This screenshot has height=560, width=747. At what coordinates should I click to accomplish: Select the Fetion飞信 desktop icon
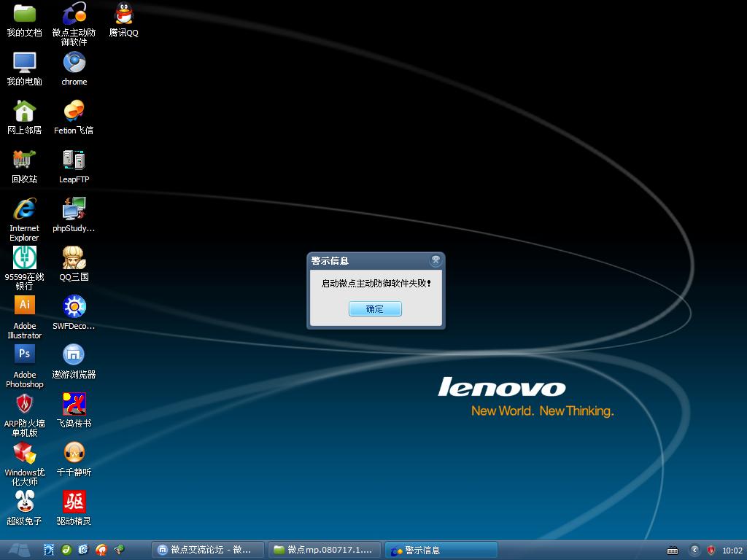(x=74, y=112)
